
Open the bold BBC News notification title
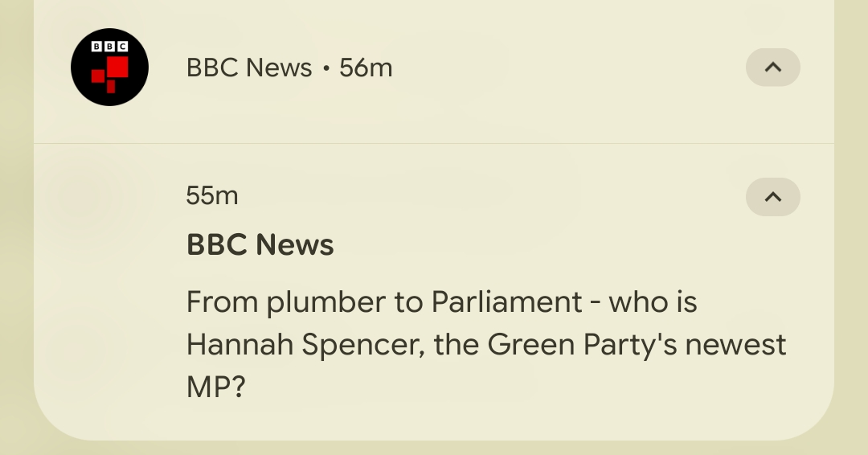click(x=260, y=245)
